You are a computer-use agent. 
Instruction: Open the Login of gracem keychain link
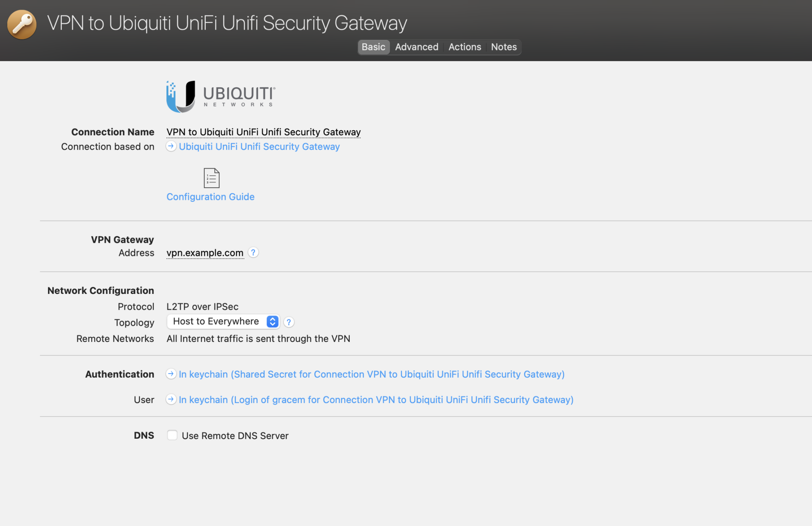(376, 399)
